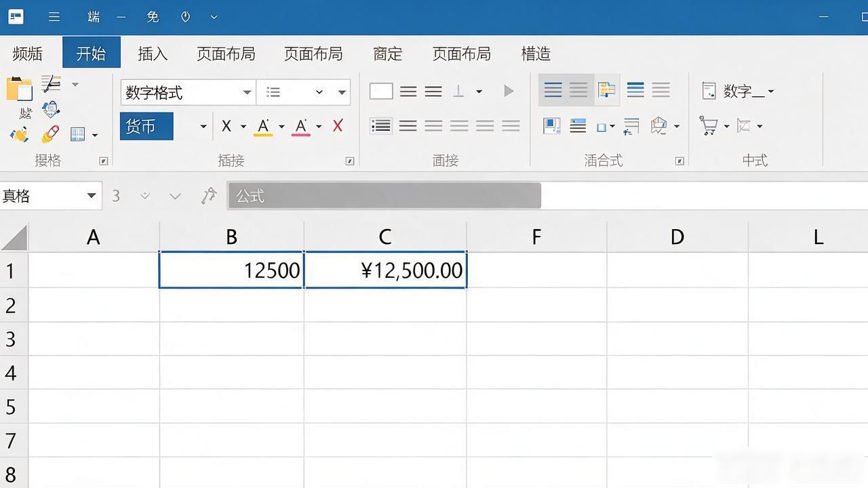Viewport: 868px width, 488px height.
Task: Open the 真格 name box dropdown
Action: [92, 196]
